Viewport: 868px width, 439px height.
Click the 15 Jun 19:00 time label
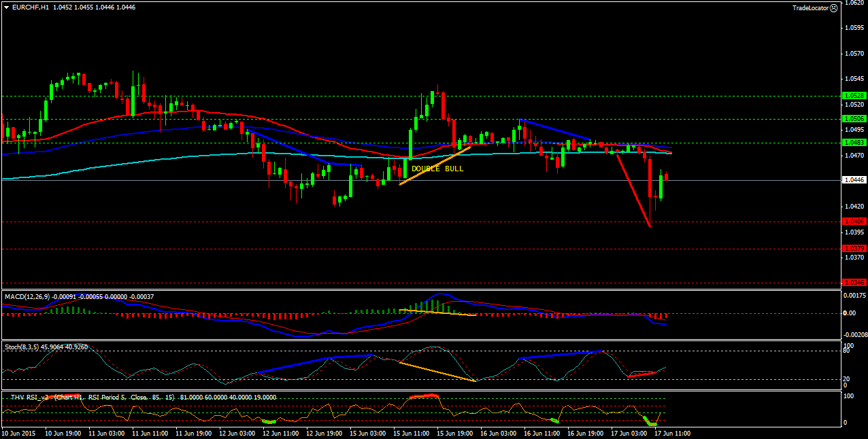[x=454, y=433]
